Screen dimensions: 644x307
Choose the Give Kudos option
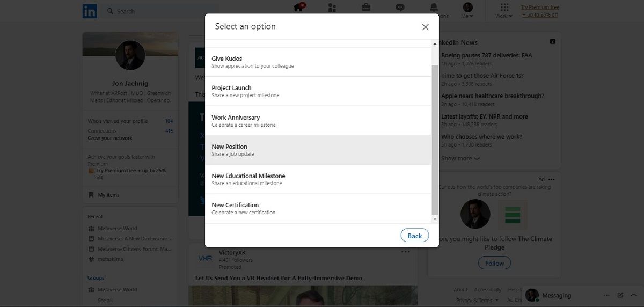point(318,62)
